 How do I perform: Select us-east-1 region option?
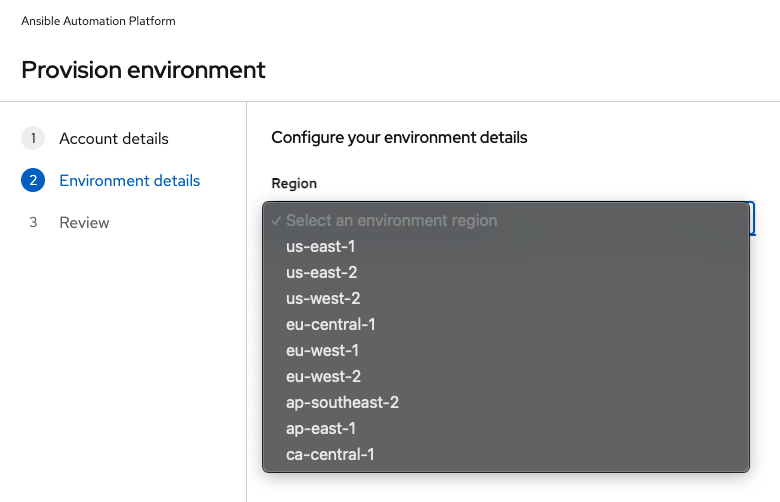click(506, 246)
